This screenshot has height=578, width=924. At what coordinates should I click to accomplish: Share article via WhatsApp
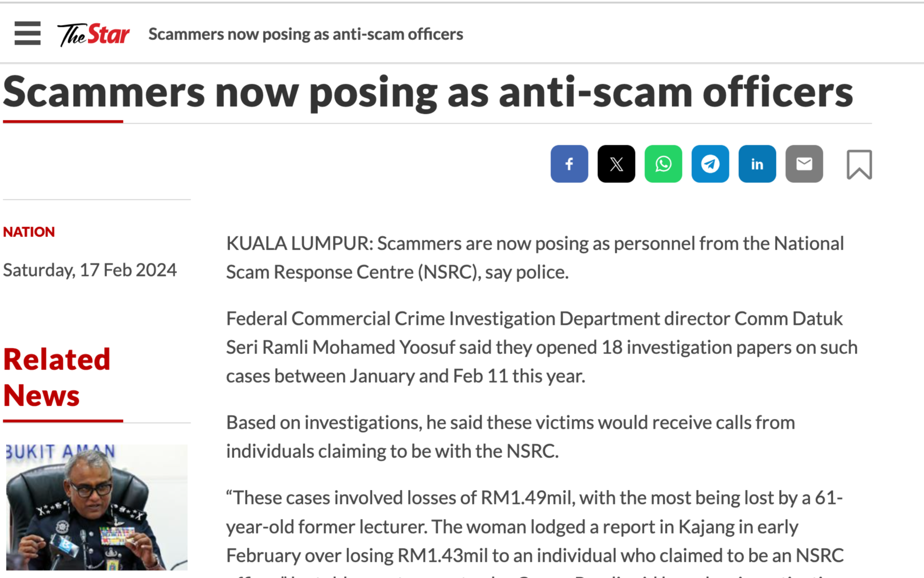(663, 164)
